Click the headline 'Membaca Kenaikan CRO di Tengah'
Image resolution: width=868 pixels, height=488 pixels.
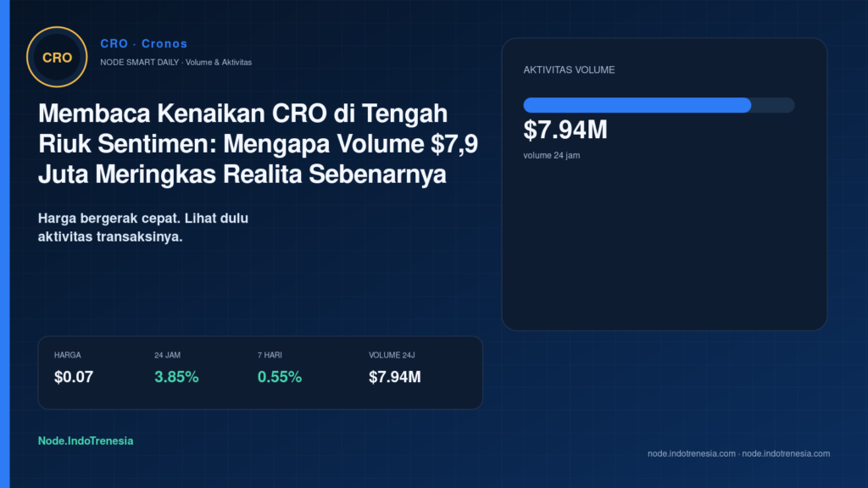pos(242,114)
